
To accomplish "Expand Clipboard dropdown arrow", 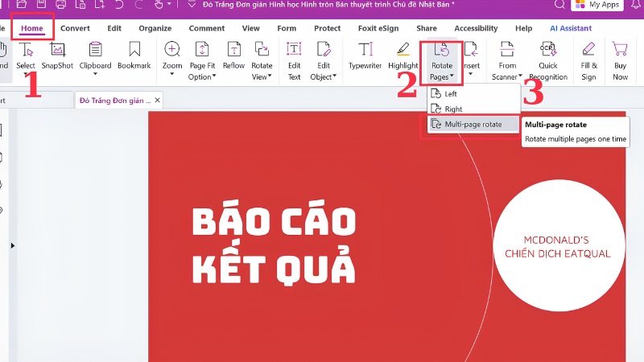I will (x=95, y=74).
